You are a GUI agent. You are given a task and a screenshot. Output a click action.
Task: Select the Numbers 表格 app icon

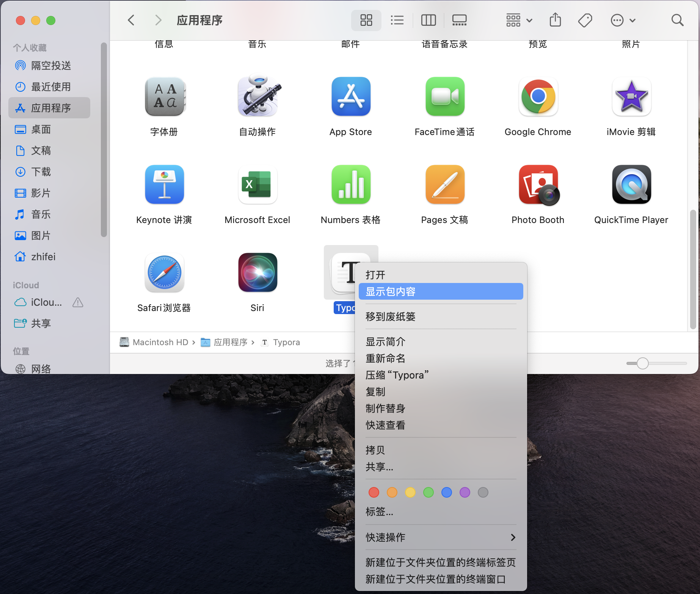(351, 184)
